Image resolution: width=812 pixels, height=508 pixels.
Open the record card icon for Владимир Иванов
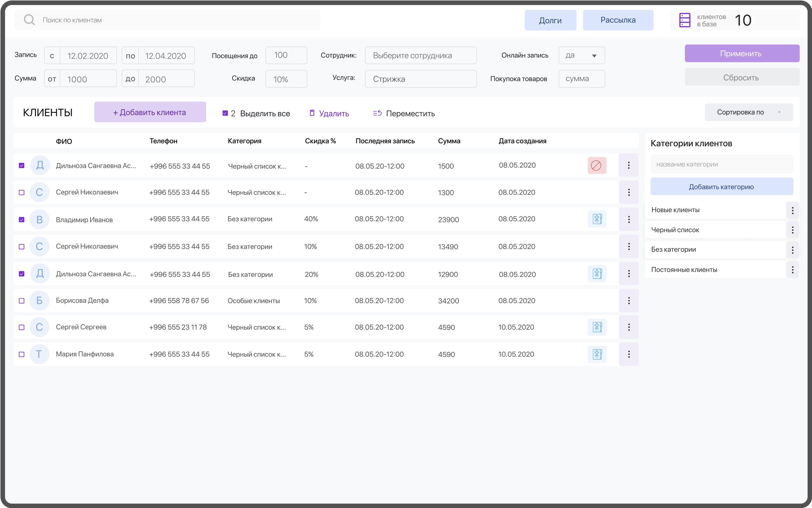pos(597,219)
